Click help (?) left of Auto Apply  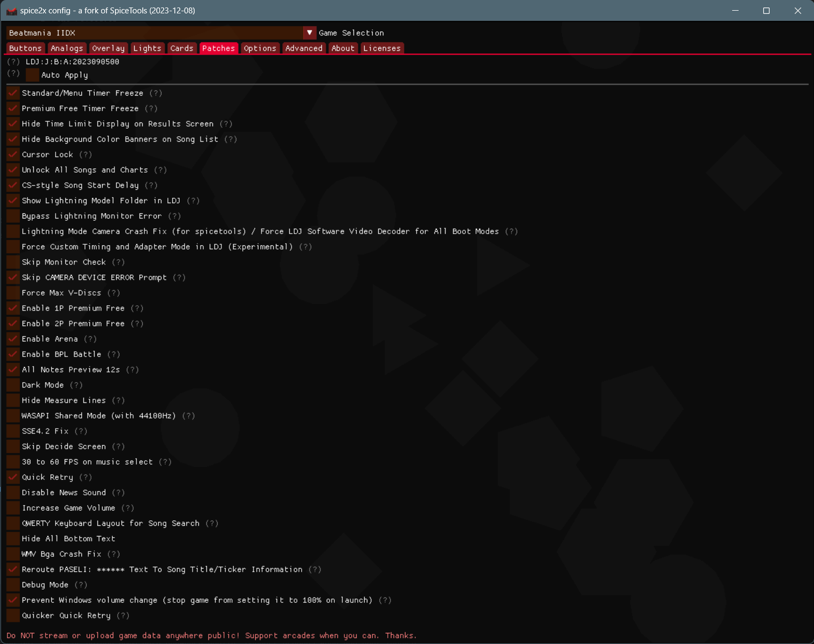click(x=13, y=73)
